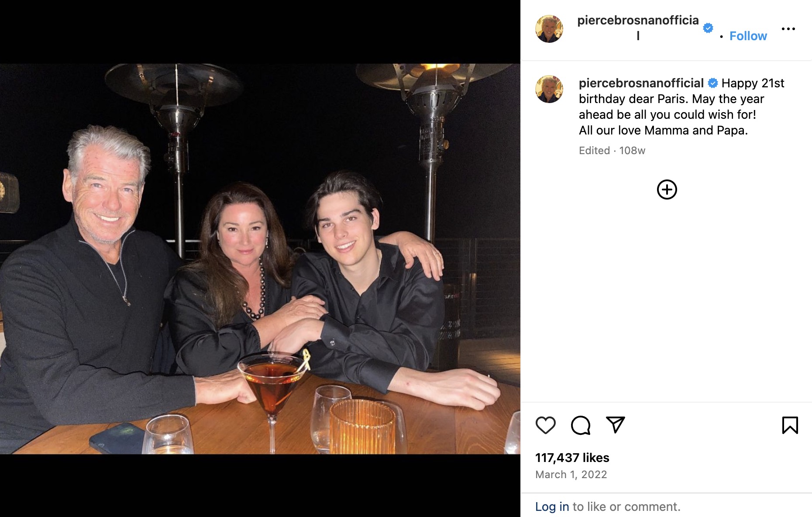Image resolution: width=812 pixels, height=517 pixels.
Task: Click the Log in link
Action: (552, 507)
